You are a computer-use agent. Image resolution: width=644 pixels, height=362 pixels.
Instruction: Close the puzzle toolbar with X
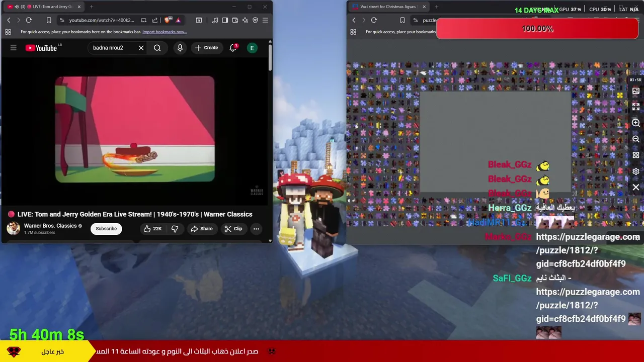(x=636, y=188)
